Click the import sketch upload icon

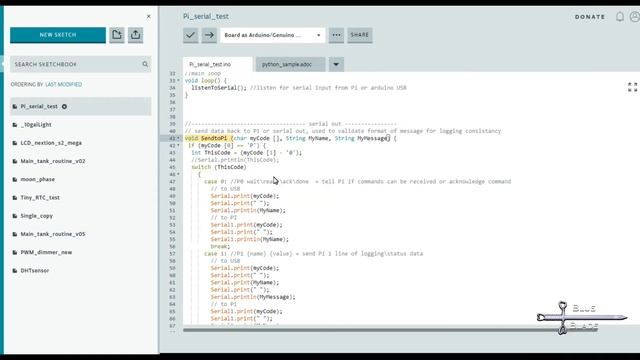136,35
